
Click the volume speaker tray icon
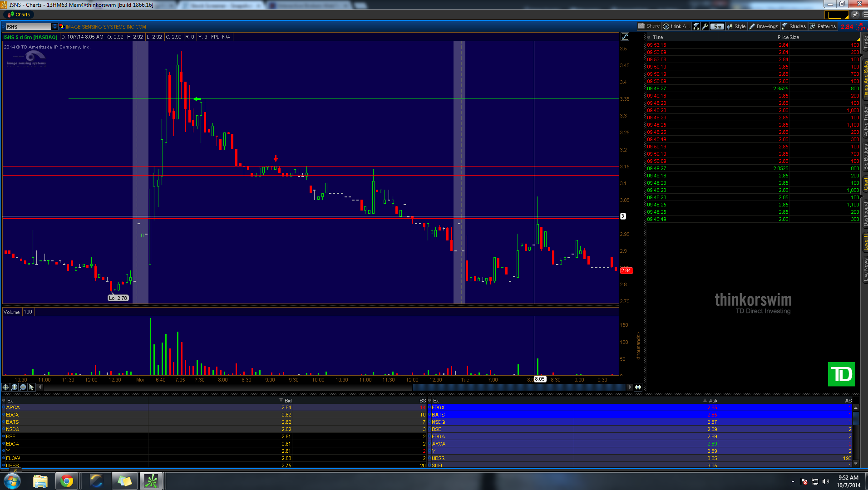(x=826, y=481)
